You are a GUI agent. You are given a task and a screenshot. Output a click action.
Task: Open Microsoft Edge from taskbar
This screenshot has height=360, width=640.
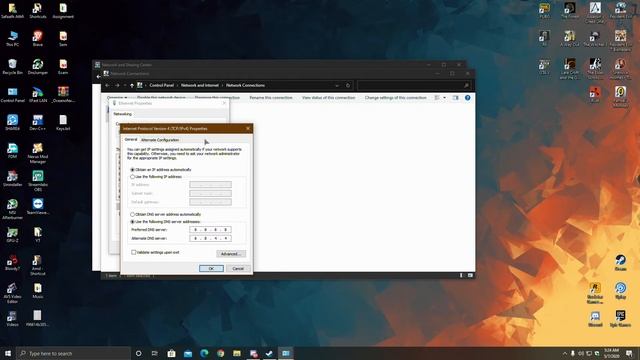click(x=204, y=353)
